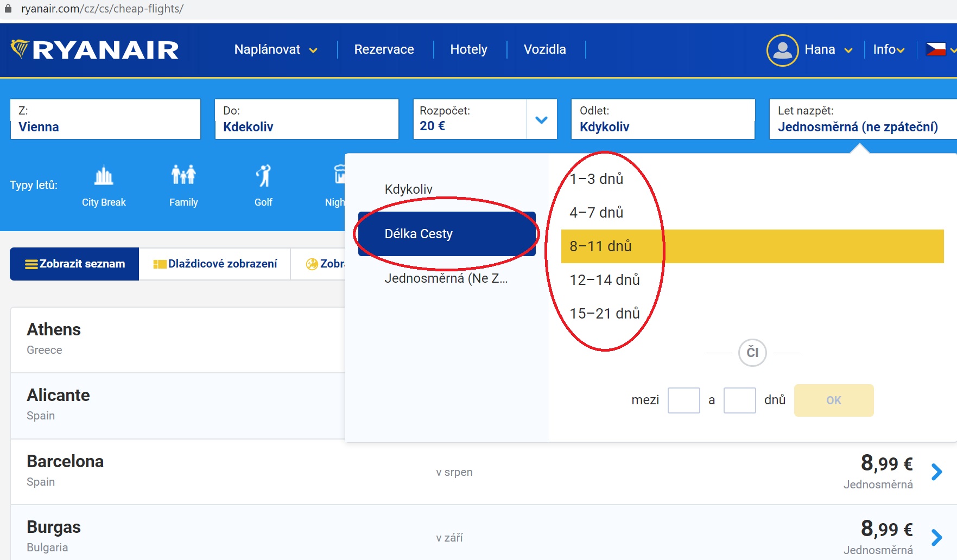
Task: Click the arrow next to Barcelona's price
Action: [x=937, y=472]
